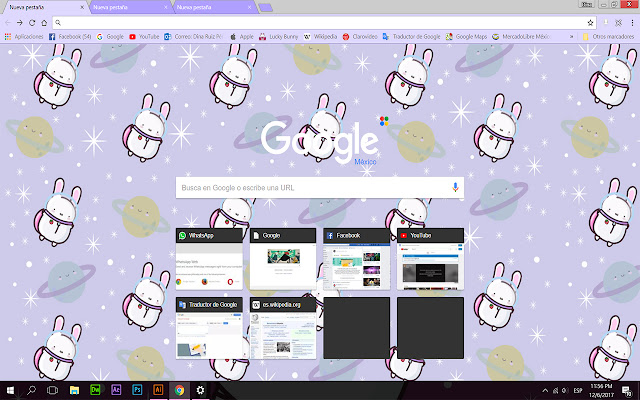Open the Chrome three-dot menu

[632, 23]
